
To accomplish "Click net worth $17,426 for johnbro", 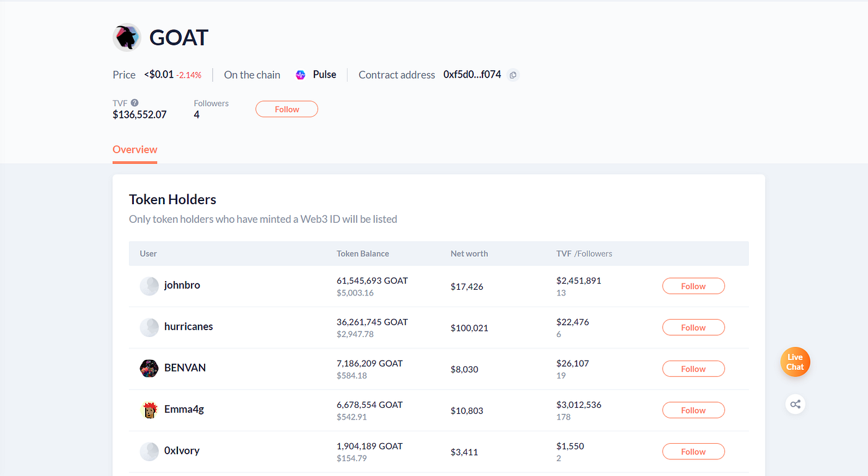I will pyautogui.click(x=467, y=287).
